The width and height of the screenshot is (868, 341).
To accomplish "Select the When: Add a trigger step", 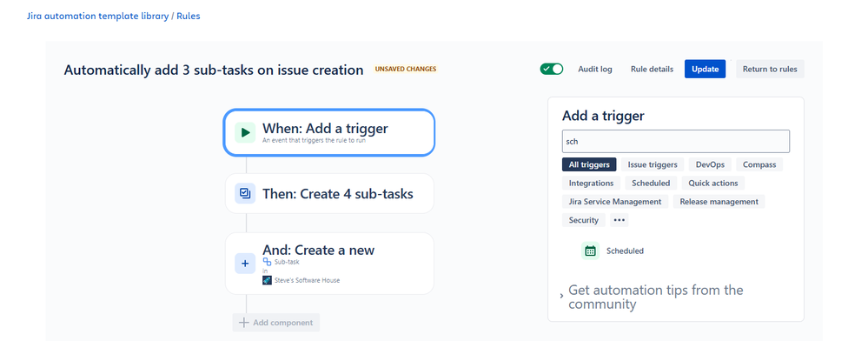I will tap(329, 132).
